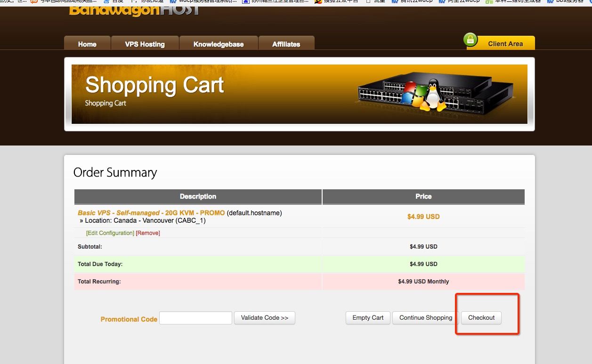This screenshot has width=592, height=364.
Task: Click the Promotional Code label
Action: (x=129, y=319)
